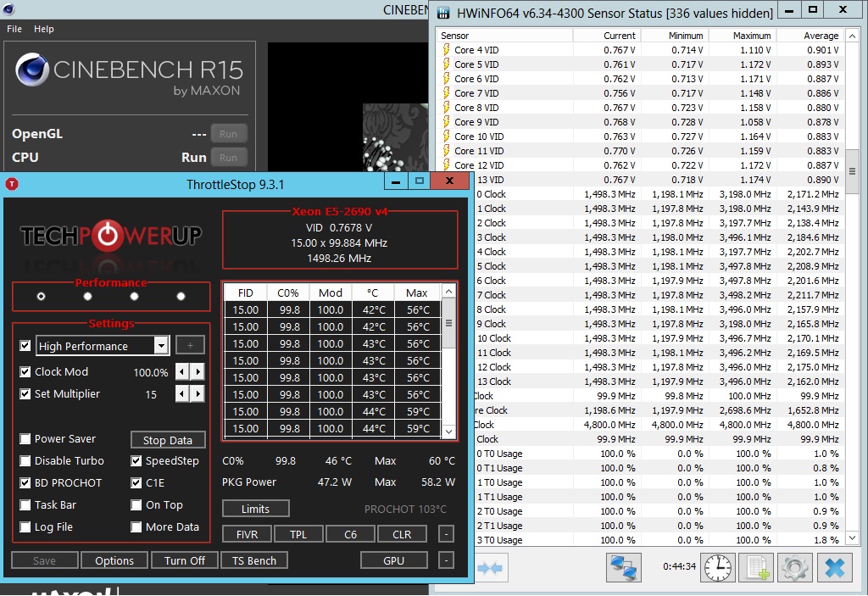
Task: Enable the Task Bar checkbox
Action: [x=25, y=505]
